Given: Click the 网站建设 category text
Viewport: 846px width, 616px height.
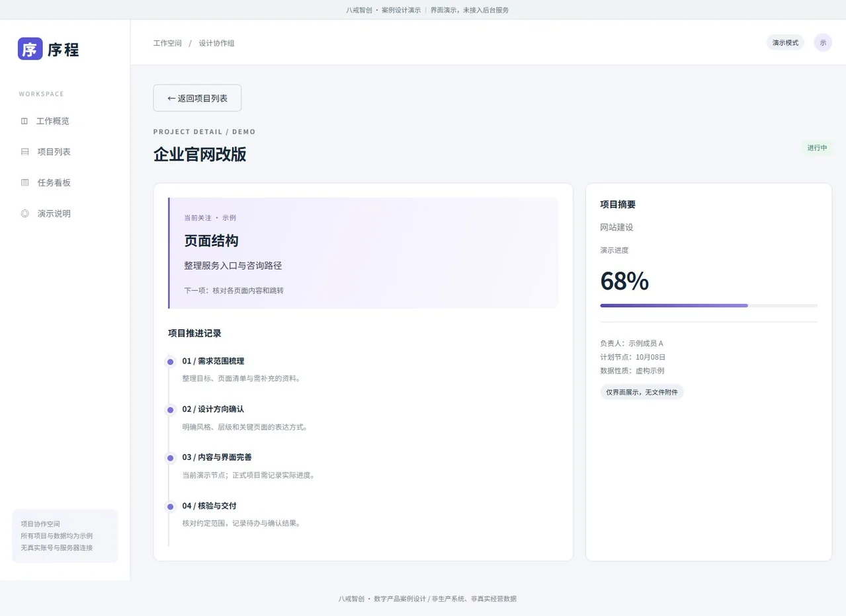Looking at the screenshot, I should pos(616,227).
